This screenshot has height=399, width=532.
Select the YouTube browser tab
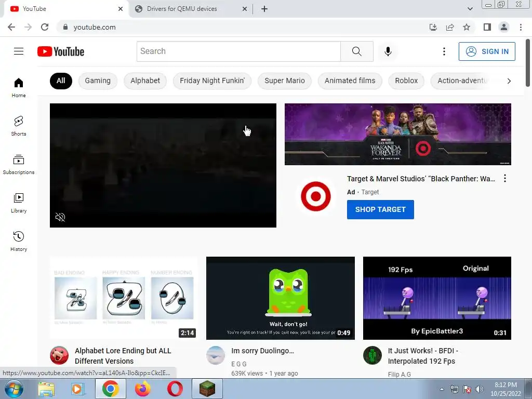[x=66, y=9]
